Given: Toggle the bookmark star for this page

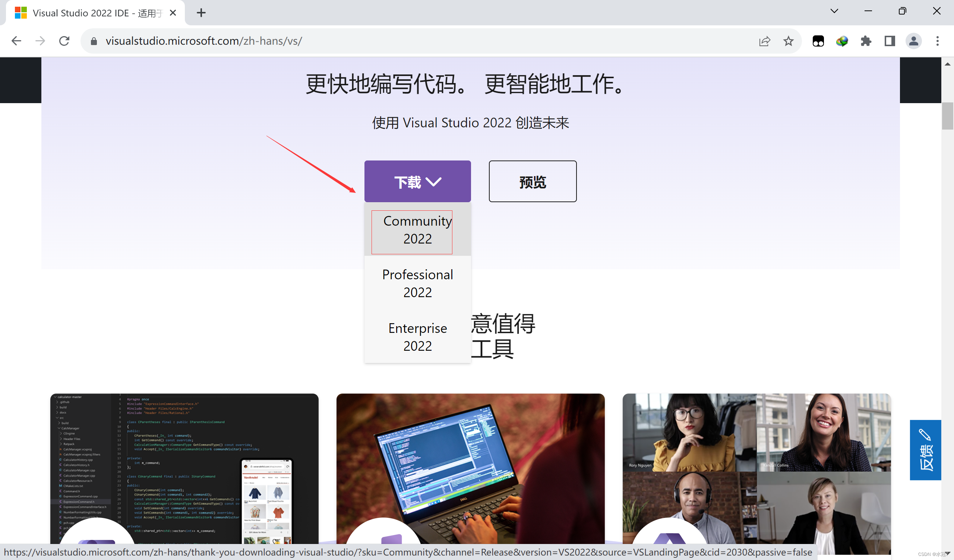Looking at the screenshot, I should 788,41.
